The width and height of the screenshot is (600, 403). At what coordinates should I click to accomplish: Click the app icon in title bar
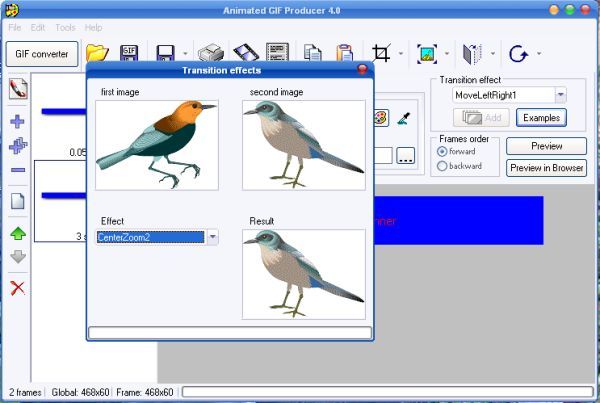(12, 10)
